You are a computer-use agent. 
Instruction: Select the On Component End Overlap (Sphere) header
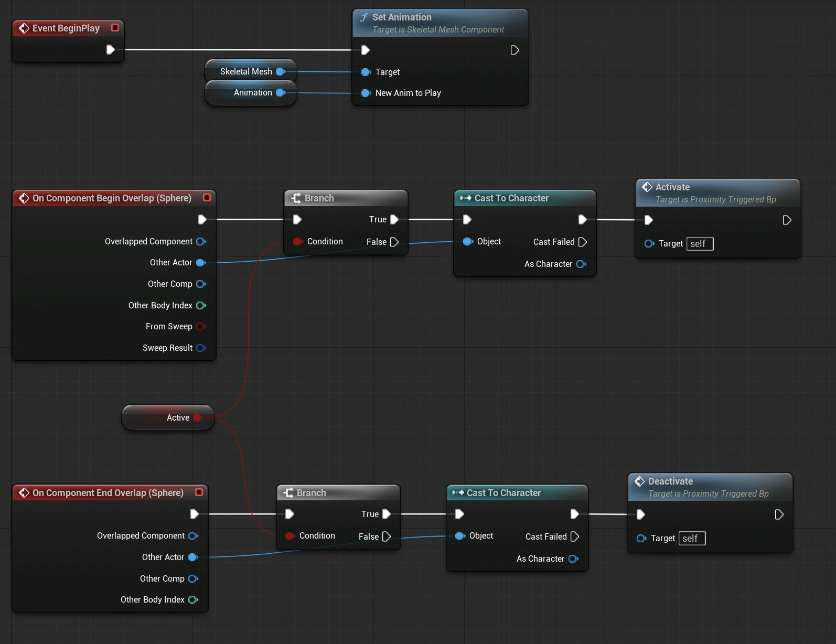108,493
